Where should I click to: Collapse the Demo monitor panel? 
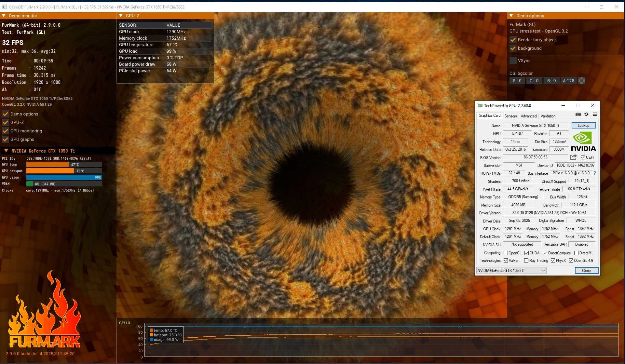[x=4, y=16]
